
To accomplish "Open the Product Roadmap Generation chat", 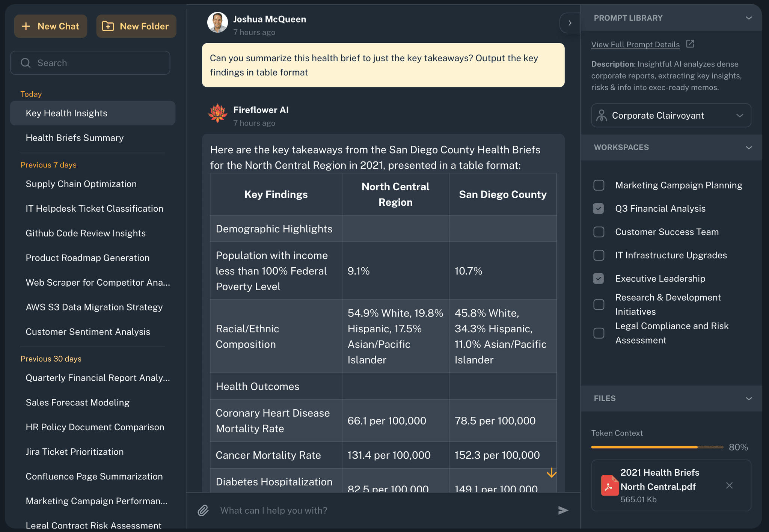I will point(93,258).
